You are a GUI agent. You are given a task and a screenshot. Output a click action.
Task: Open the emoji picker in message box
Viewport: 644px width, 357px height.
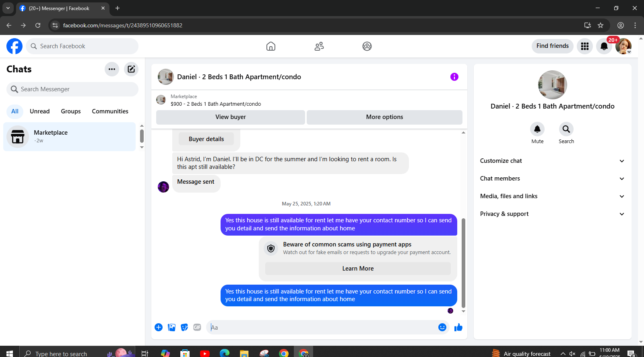(442, 327)
